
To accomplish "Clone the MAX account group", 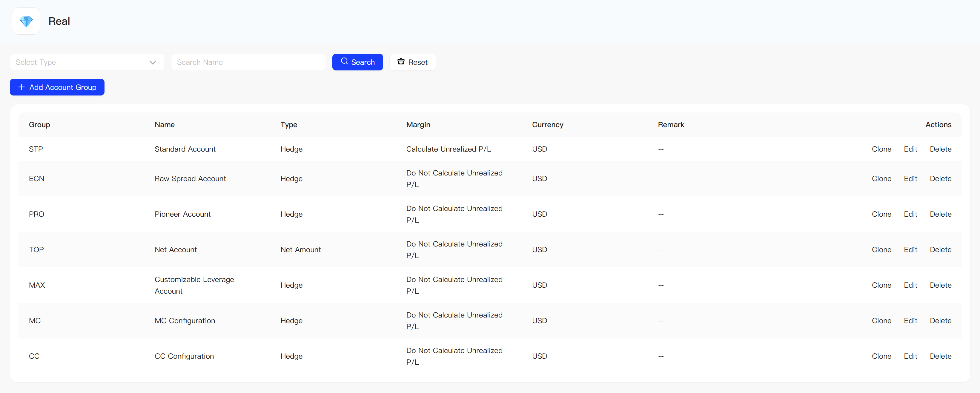I will tap(881, 285).
